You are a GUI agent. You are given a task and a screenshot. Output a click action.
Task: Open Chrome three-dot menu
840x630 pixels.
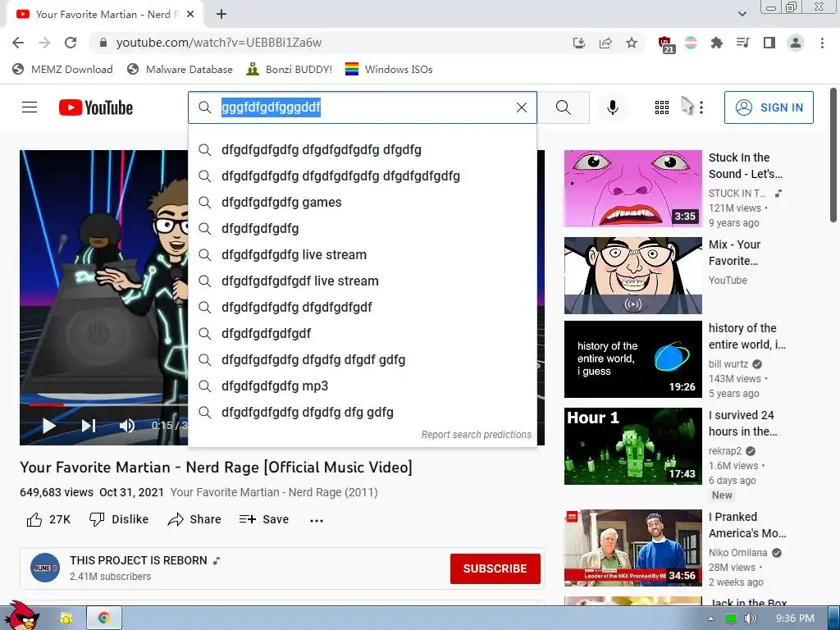pos(822,43)
